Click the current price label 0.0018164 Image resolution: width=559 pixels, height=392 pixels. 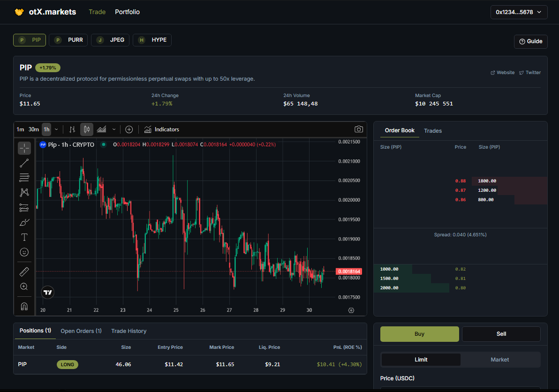[349, 271]
